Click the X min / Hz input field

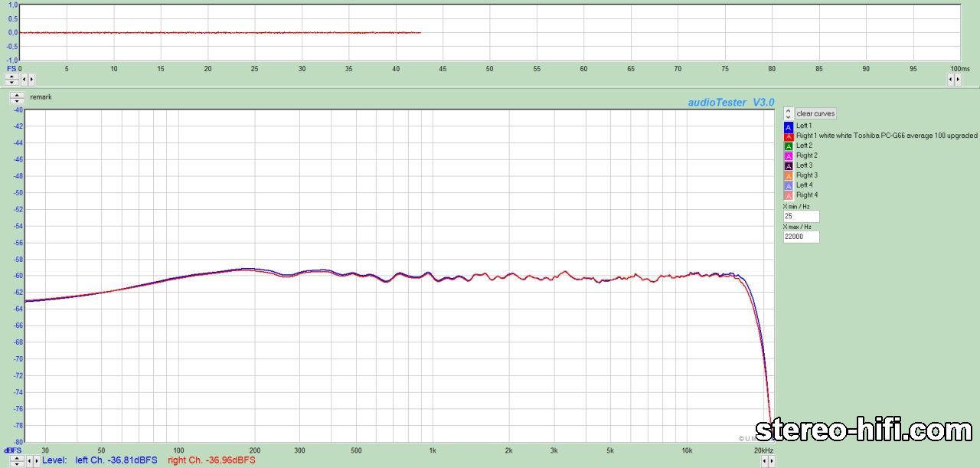[x=801, y=217]
